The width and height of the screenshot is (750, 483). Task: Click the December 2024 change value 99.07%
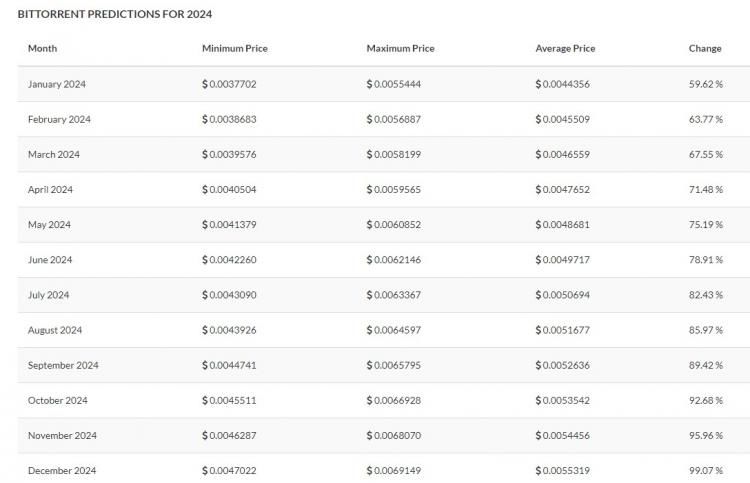(706, 470)
